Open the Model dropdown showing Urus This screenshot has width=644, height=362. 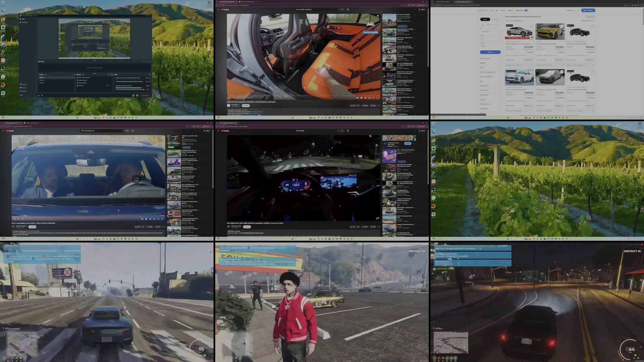[x=490, y=39]
